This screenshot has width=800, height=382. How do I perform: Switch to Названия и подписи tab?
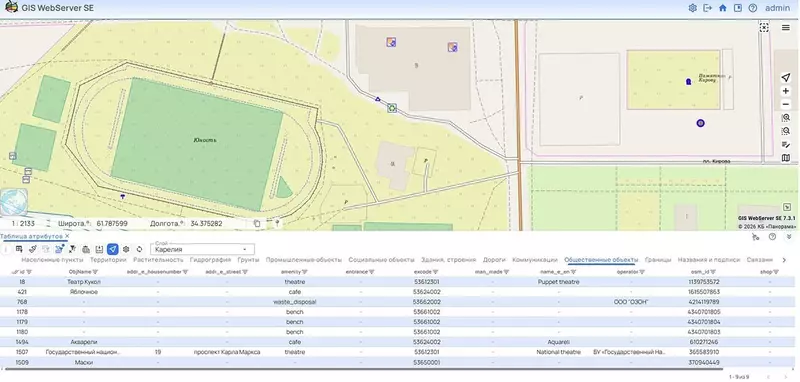pos(709,260)
